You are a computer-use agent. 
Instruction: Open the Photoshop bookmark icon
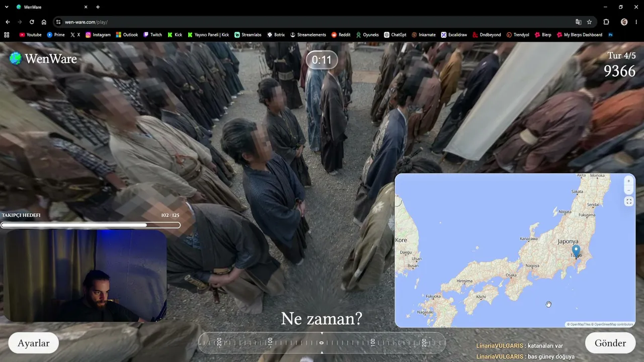point(610,35)
